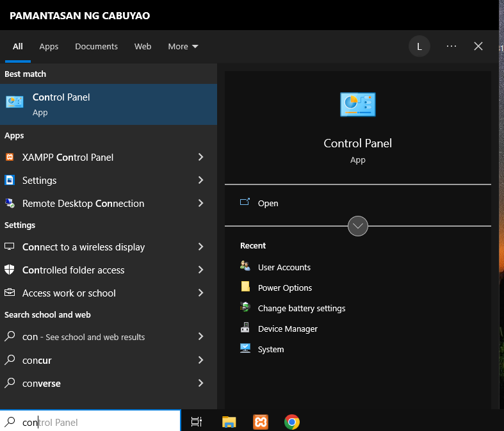The image size is (504, 431).
Task: Open Change battery settings from Recent
Action: 302,309
